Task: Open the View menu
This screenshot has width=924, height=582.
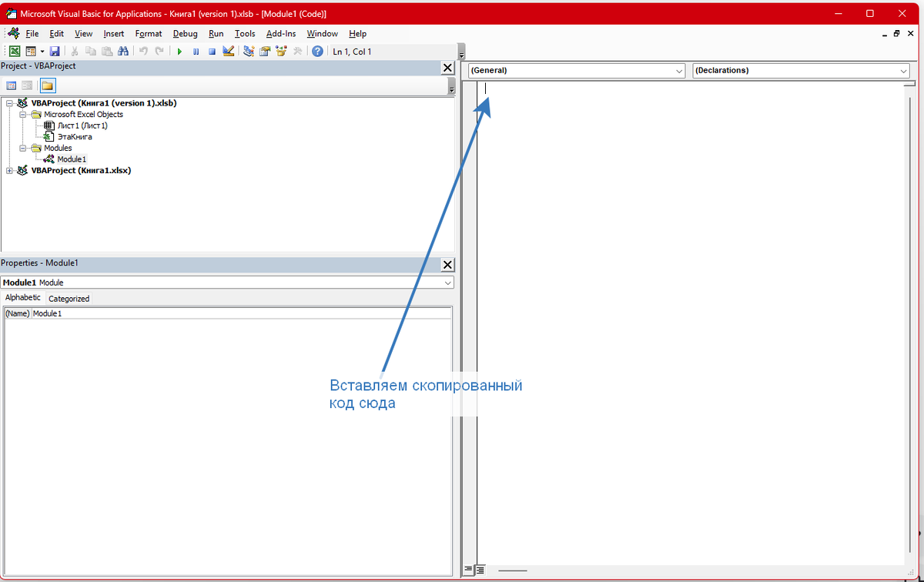Action: point(83,34)
